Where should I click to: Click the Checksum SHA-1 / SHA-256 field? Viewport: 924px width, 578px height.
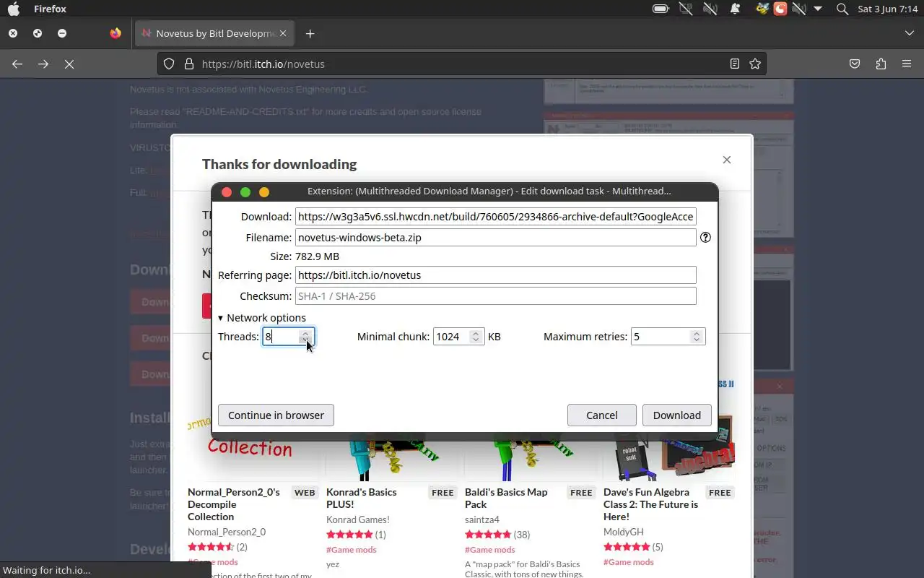pyautogui.click(x=496, y=296)
